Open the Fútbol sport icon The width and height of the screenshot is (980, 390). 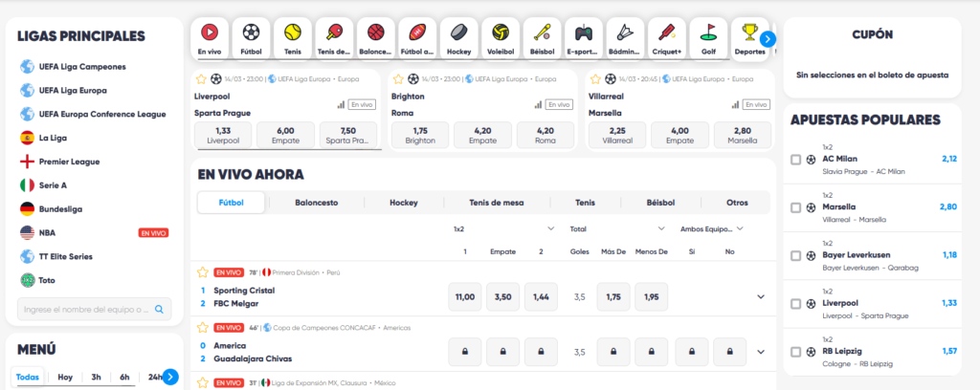pyautogui.click(x=252, y=32)
